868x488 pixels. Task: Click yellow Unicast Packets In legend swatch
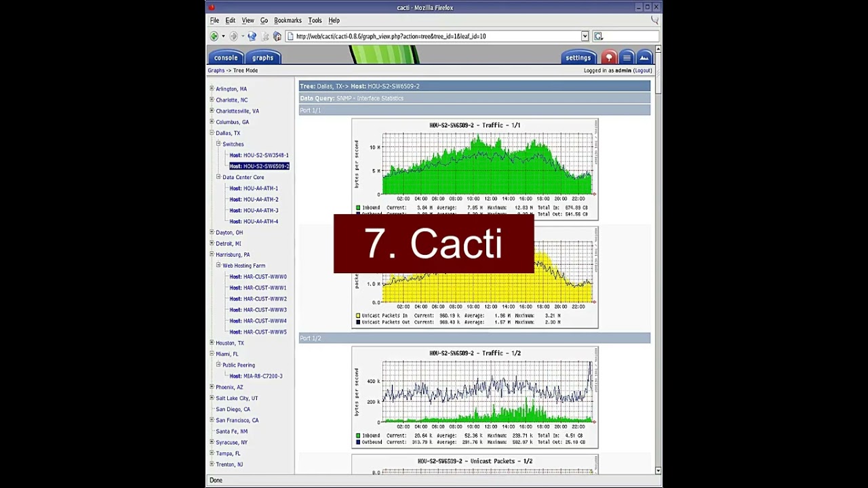[x=358, y=316]
